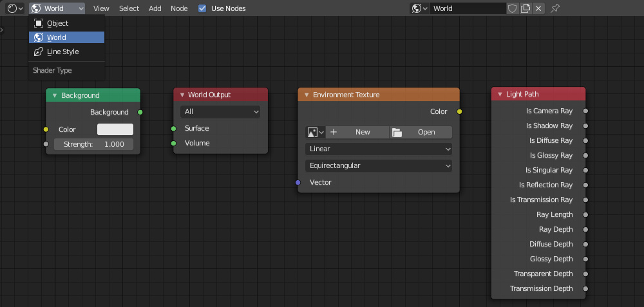Click the Strength input socket
The image size is (644, 307).
click(46, 144)
